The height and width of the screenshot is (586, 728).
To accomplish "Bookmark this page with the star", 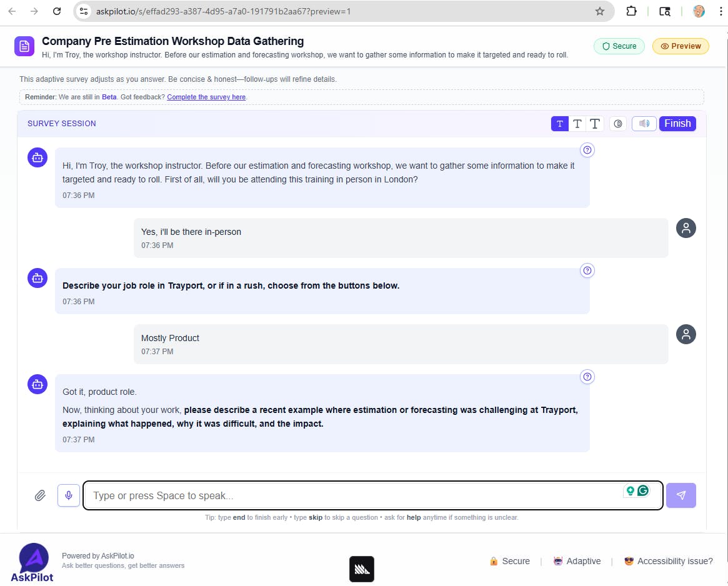I will coord(600,11).
